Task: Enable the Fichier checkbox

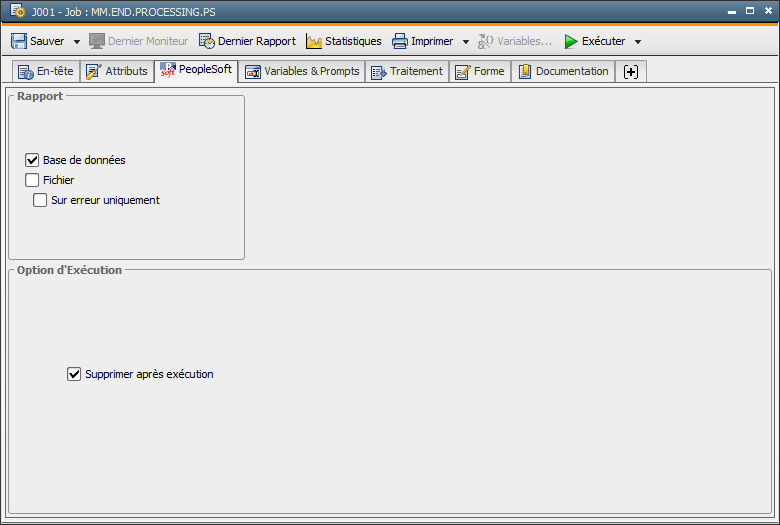Action: (x=32, y=180)
